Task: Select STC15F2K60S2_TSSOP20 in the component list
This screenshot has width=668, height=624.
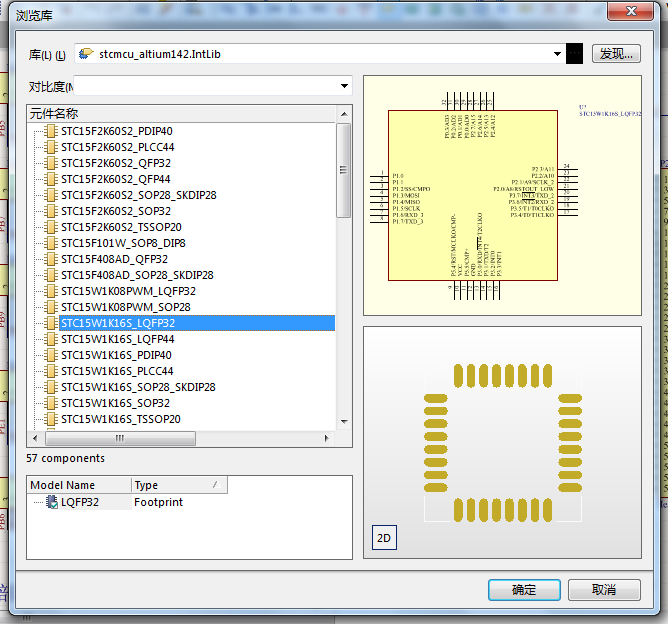Action: (121, 227)
